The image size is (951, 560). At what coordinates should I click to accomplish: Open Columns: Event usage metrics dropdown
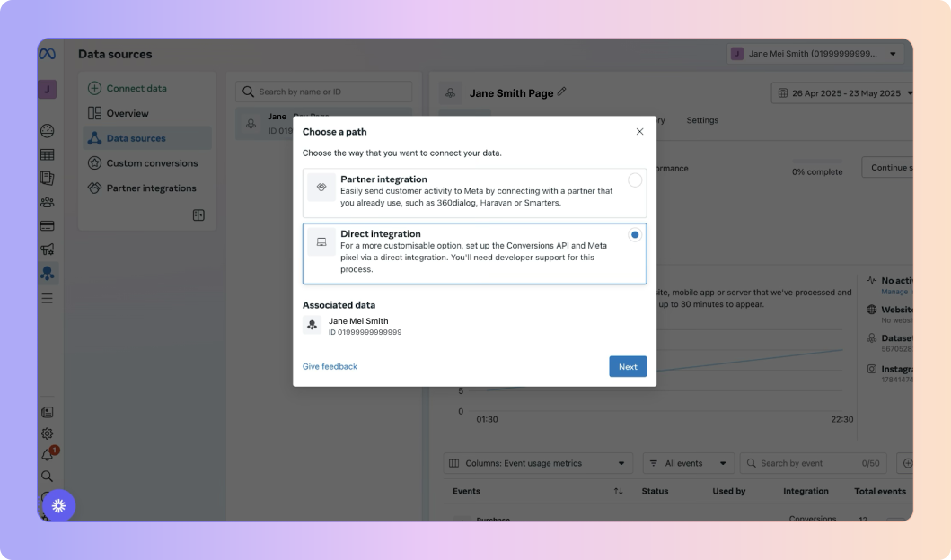pos(537,463)
